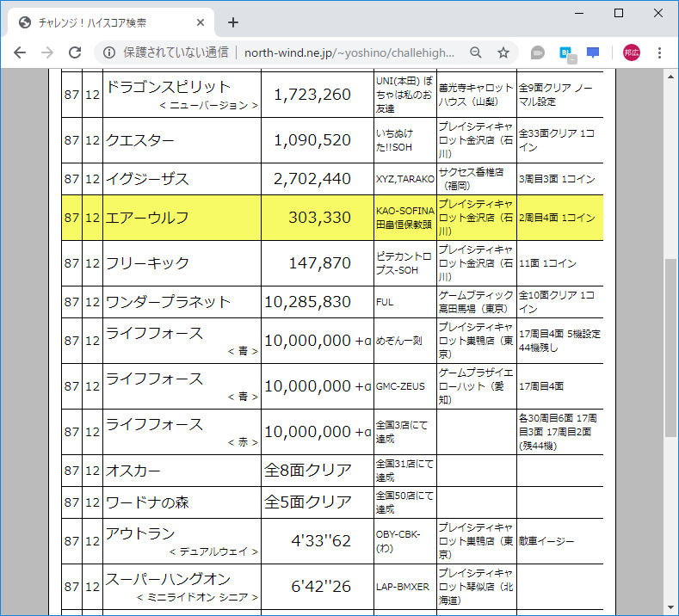Click note 17周目4面 5機設定
Viewport: 679px width, 616px height.
(x=559, y=334)
